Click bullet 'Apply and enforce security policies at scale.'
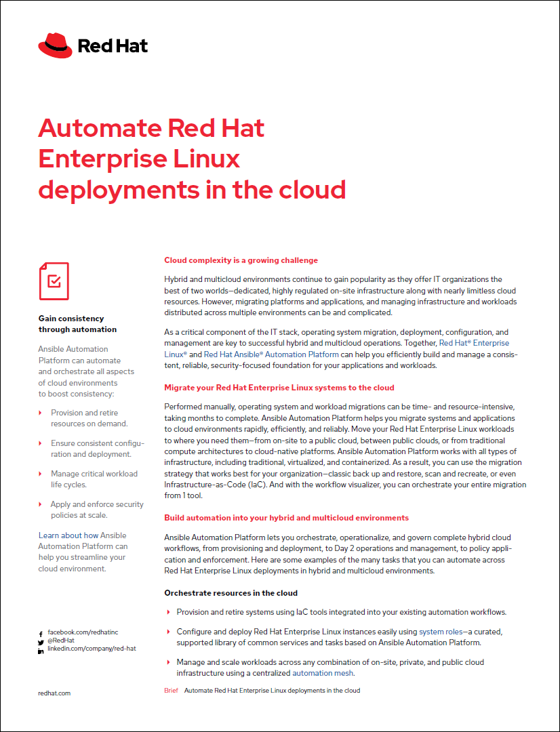The width and height of the screenshot is (560, 732). 97,510
